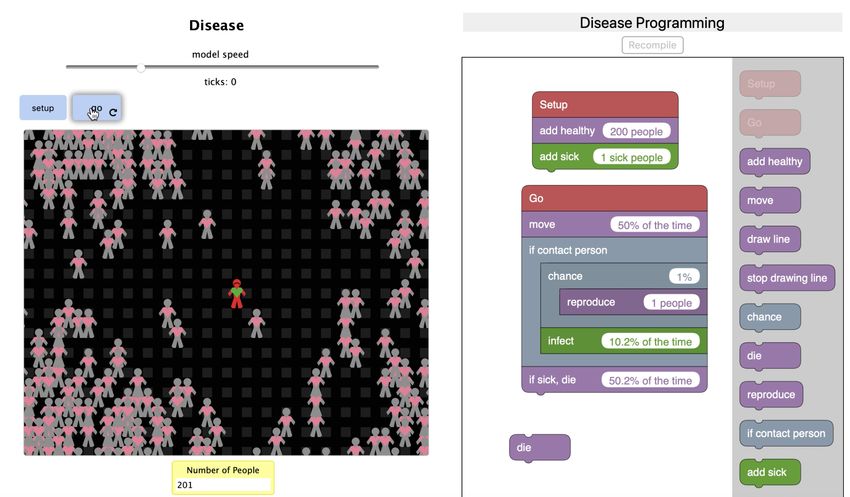Select the red sick person in the world view
The width and height of the screenshot is (850, 497).
coord(236,294)
